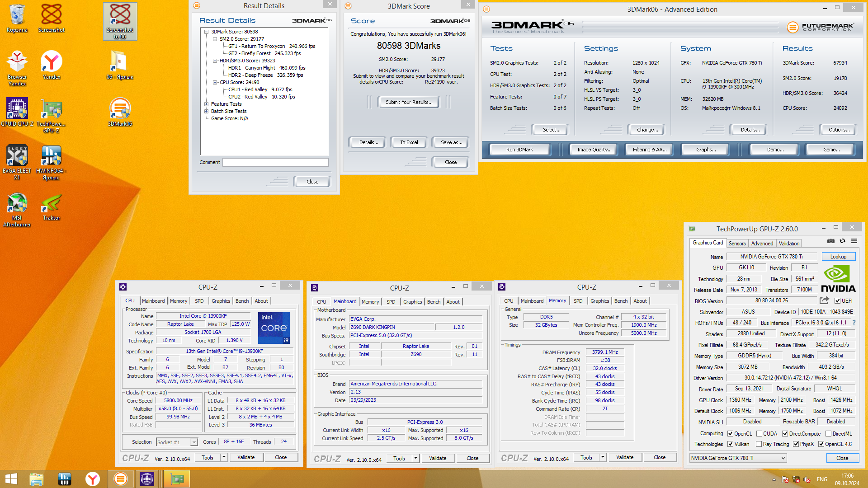This screenshot has height=488, width=868.
Task: Click the GPU-Z refresh icon
Action: tap(842, 241)
